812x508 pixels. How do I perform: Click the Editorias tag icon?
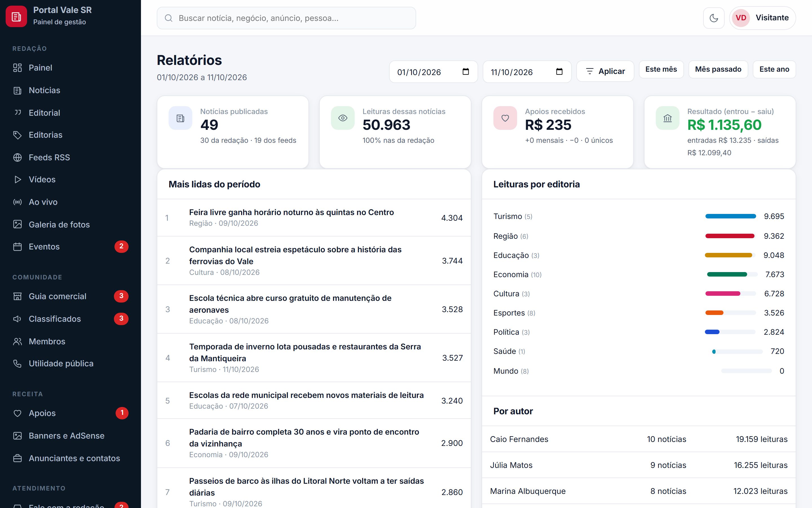(17, 135)
